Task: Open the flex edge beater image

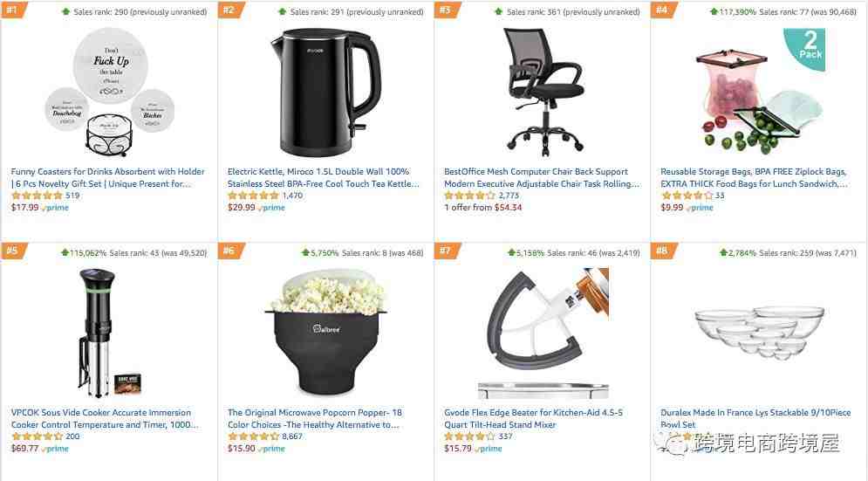Action: click(x=543, y=333)
